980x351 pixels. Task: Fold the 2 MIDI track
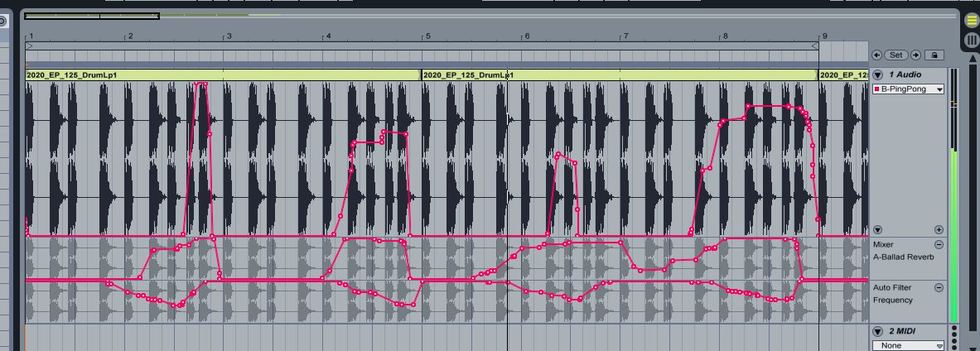tap(877, 332)
